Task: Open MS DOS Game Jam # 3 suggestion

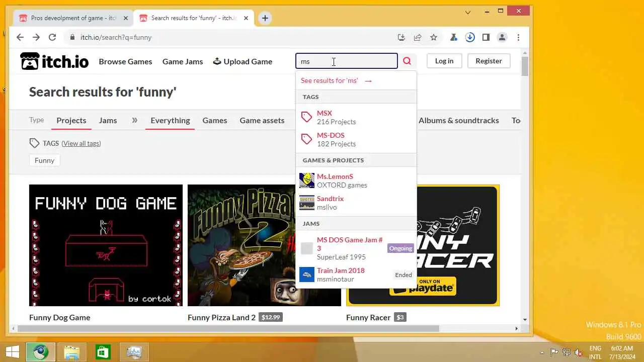Action: pyautogui.click(x=356, y=248)
